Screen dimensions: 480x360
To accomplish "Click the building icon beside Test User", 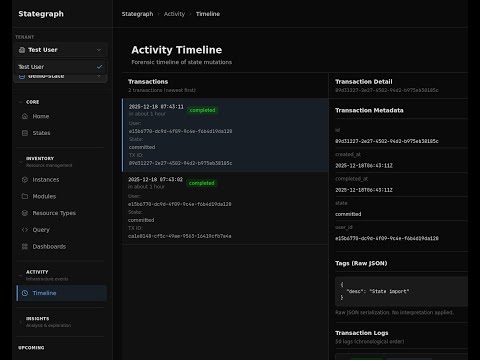I will click(22, 50).
